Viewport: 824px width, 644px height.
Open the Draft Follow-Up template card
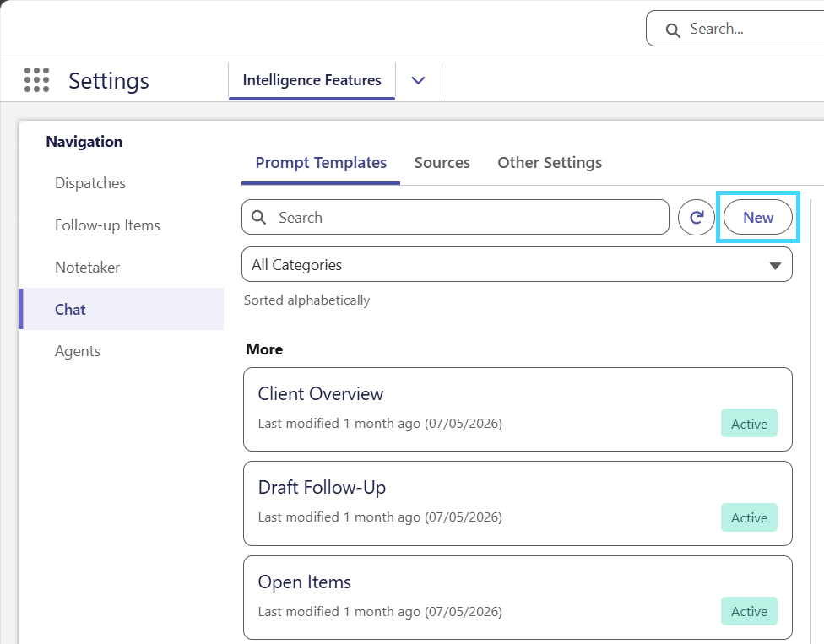point(518,503)
